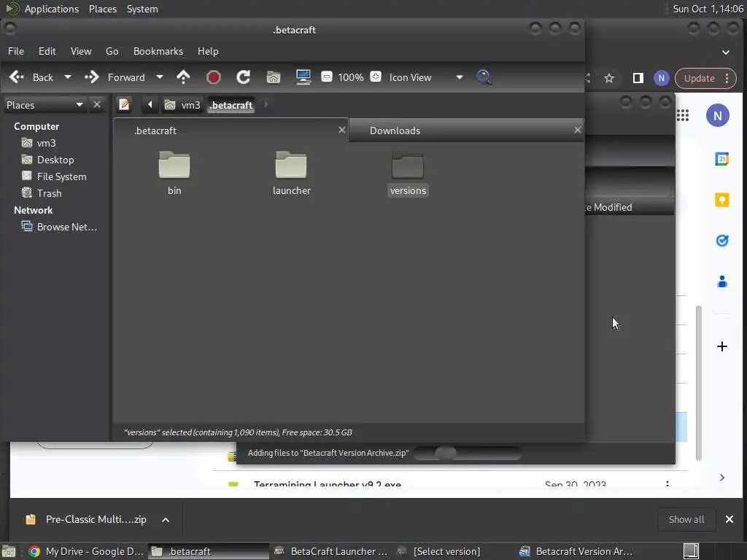Click the path bar left scroll arrow
This screenshot has width=747, height=560.
click(x=150, y=104)
